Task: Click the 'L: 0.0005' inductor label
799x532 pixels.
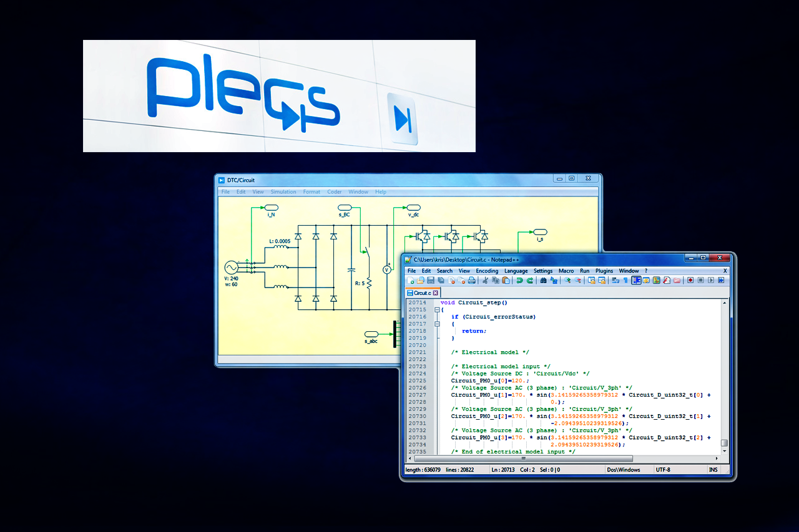Action: (x=280, y=241)
